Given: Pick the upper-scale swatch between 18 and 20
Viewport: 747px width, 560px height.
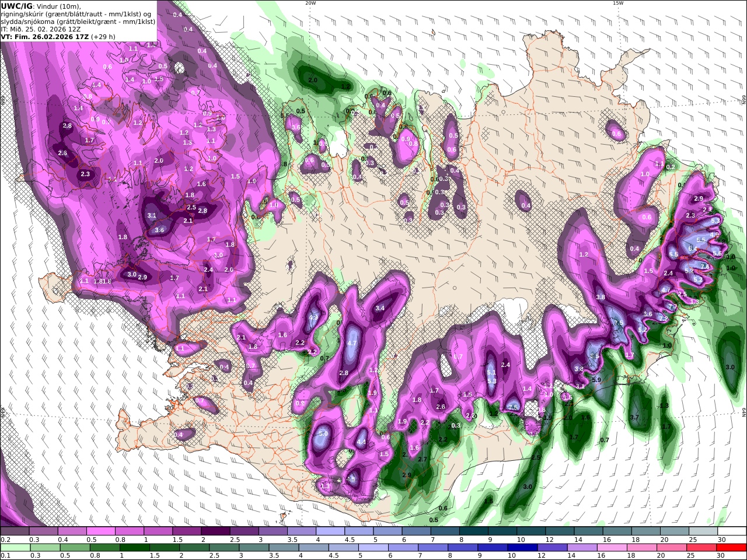Looking at the screenshot, I should click(x=645, y=531).
